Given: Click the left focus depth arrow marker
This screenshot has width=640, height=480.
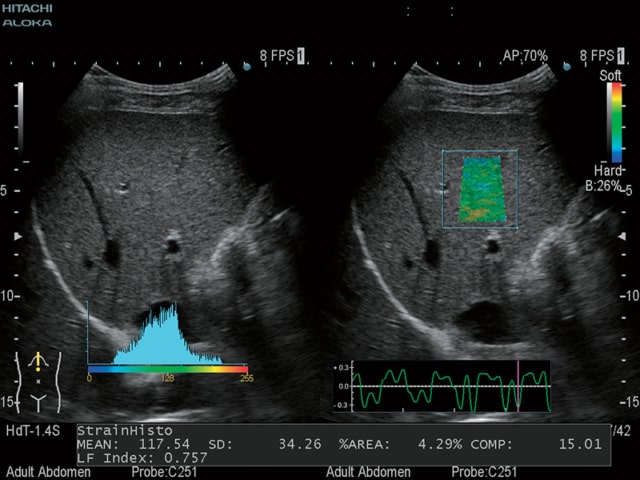Looking at the screenshot, I should coord(18,236).
